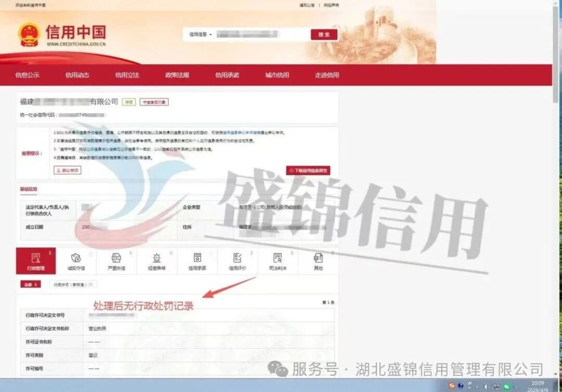Screen dimensions: 562x392
Task: Click the green 存续 status tag
Action: click(x=129, y=102)
